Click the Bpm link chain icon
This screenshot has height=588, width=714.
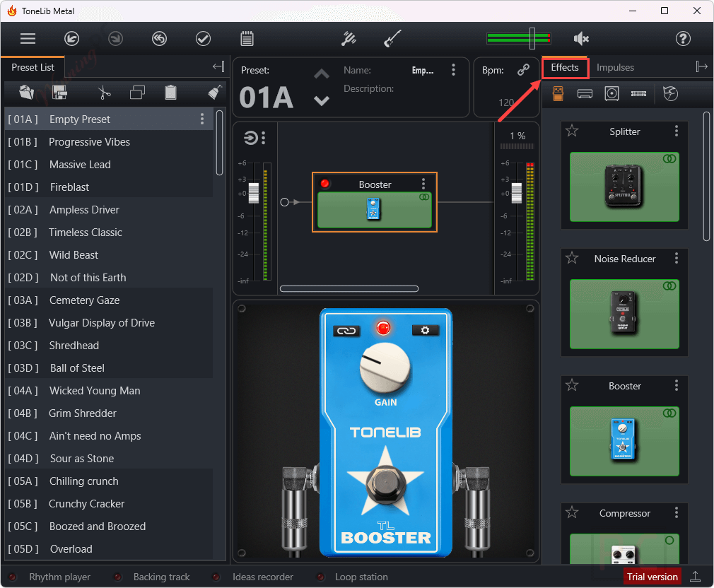(524, 70)
